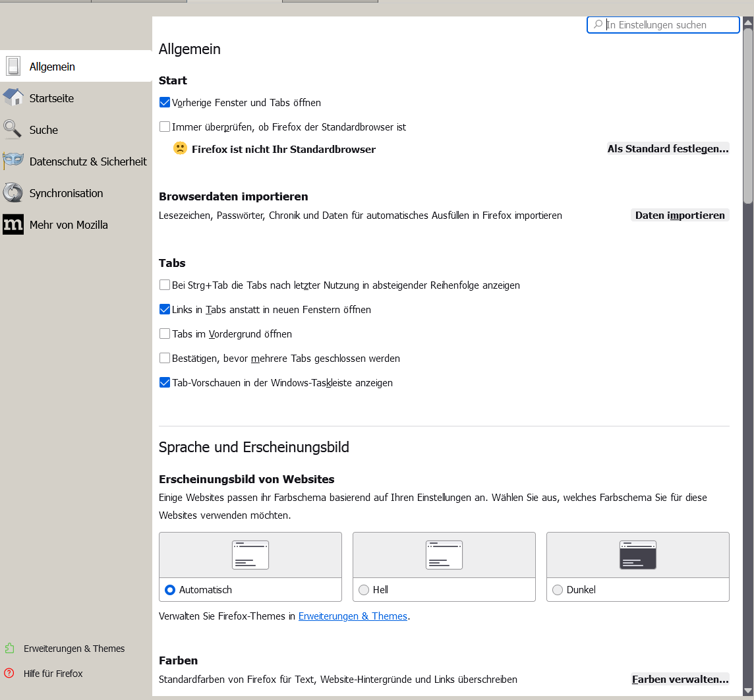
Task: Click the Synchronisation arrows icon
Action: (x=13, y=192)
